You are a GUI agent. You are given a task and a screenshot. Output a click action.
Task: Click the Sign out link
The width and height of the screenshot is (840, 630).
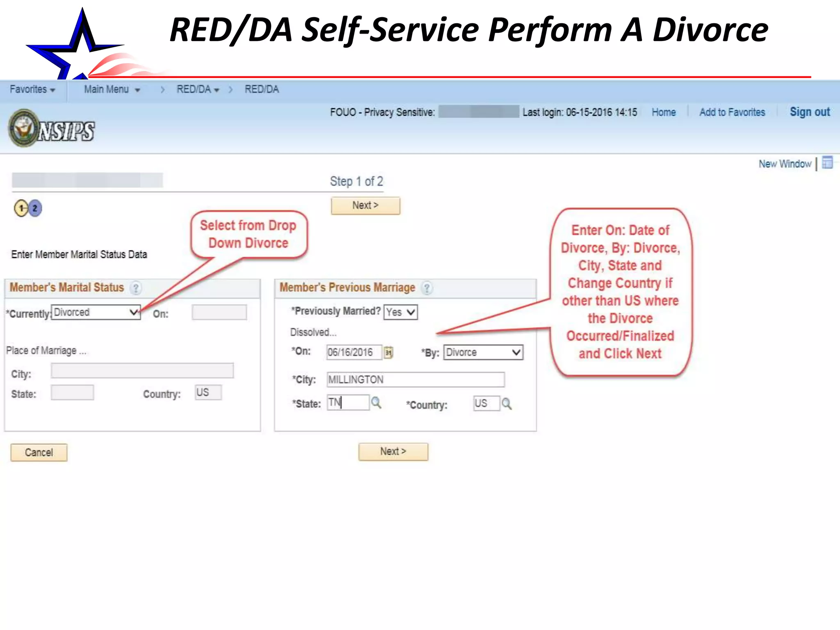click(809, 112)
